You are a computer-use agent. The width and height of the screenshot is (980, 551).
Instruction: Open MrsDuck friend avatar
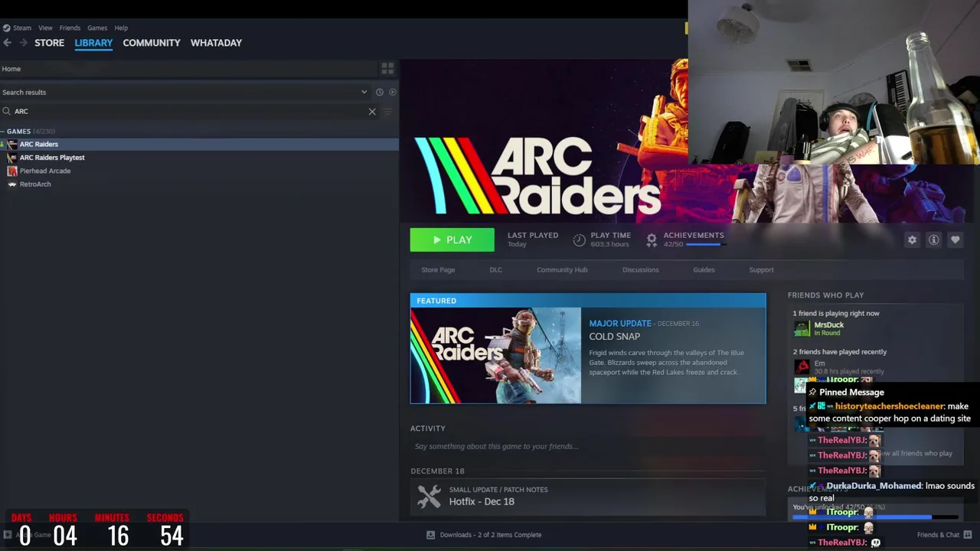pos(802,328)
